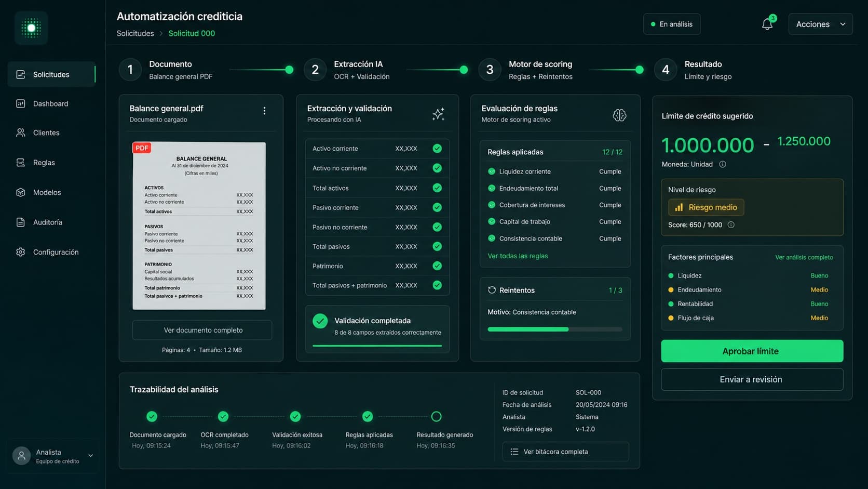This screenshot has height=489, width=868.
Task: Click the PDF badge on the document preview
Action: click(x=142, y=148)
